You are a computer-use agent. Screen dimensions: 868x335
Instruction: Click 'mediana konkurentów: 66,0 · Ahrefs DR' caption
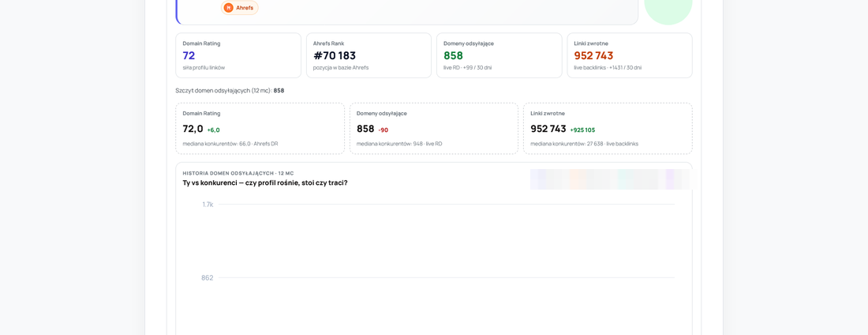pos(230,144)
